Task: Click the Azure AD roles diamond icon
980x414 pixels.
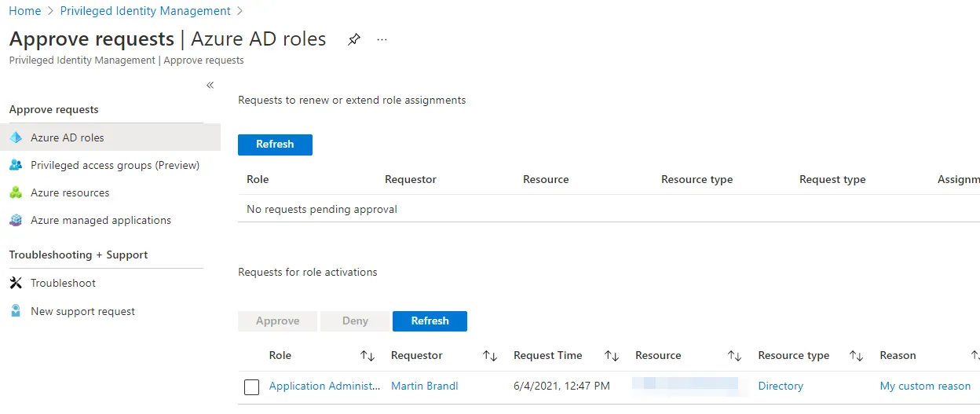Action: click(16, 137)
